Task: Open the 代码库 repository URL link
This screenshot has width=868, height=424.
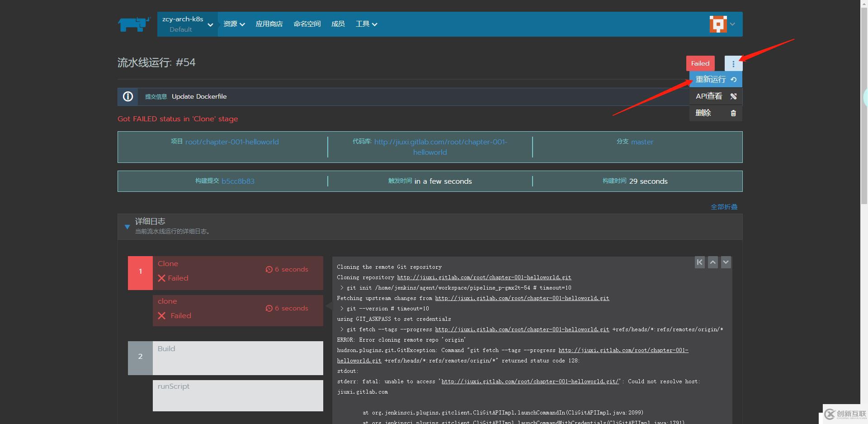Action: (441, 147)
